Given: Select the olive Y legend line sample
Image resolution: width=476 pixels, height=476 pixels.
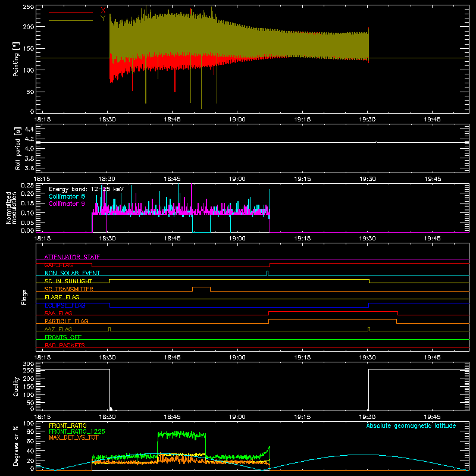Looking at the screenshot, I should tap(71, 21).
